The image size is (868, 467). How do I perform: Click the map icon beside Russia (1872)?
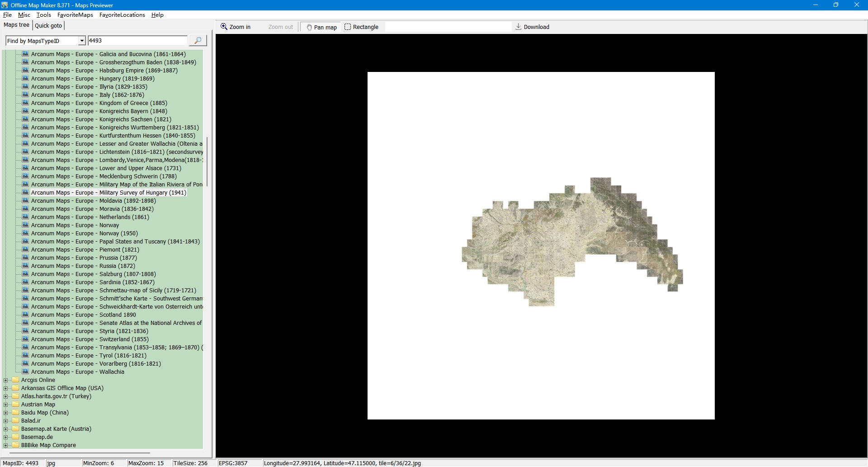pos(25,266)
